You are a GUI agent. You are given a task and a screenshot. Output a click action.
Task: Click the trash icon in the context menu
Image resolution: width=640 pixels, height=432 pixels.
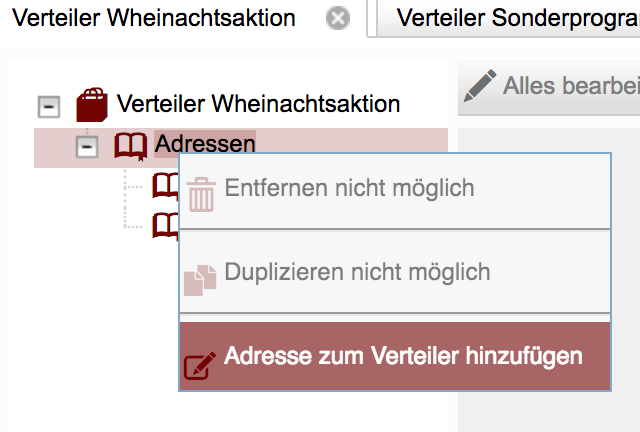(x=202, y=193)
